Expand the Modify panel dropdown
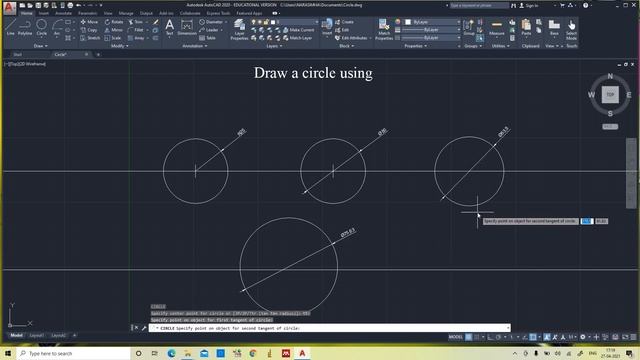 [120, 46]
